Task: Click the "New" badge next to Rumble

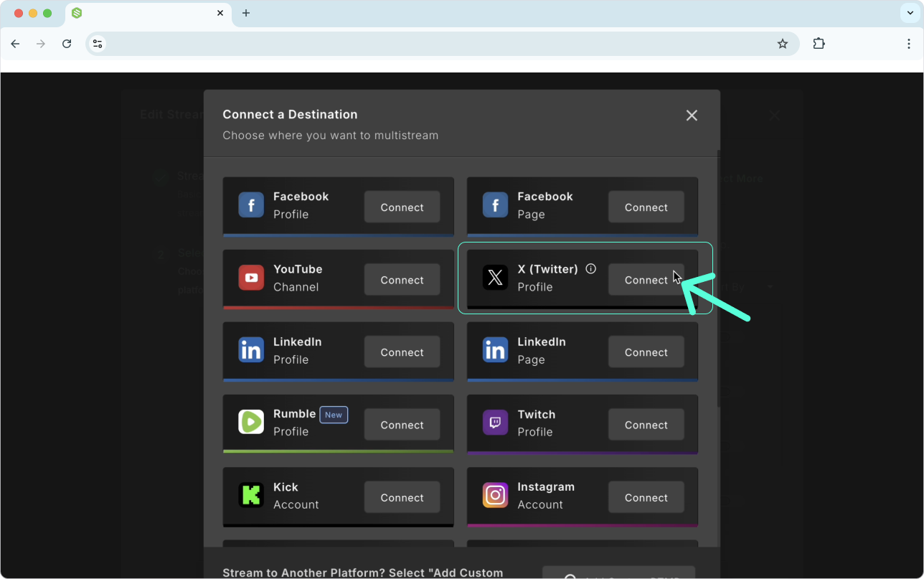Action: [x=334, y=415]
